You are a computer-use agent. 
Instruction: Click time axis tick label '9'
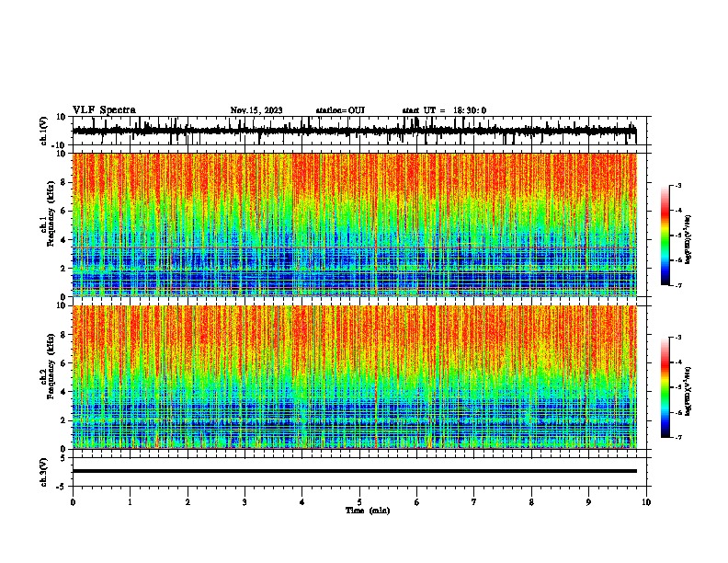tap(588, 502)
